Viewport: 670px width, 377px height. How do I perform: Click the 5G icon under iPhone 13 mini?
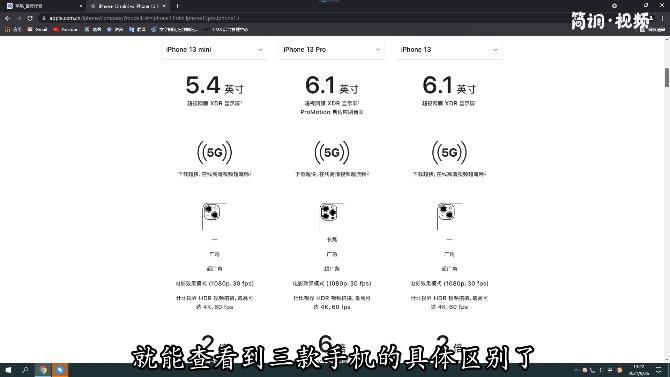point(215,152)
